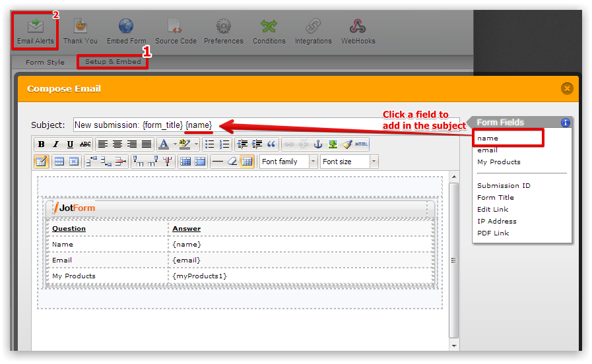Toggle strikethrough formatting in editor
Viewport: 592px width, 364px height.
(x=85, y=144)
